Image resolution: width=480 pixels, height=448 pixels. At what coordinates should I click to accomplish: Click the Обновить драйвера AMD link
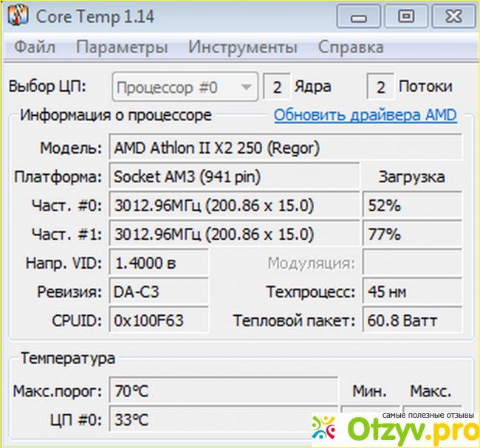click(366, 115)
